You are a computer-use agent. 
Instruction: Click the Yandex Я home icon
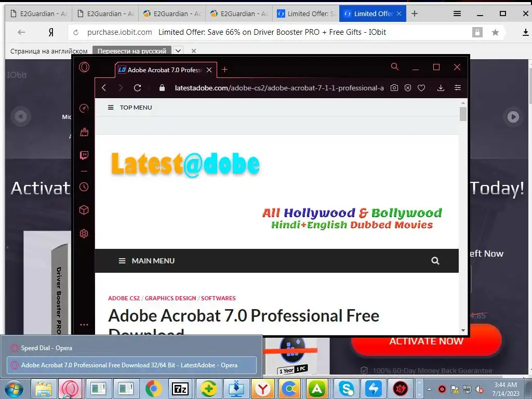coord(51,32)
